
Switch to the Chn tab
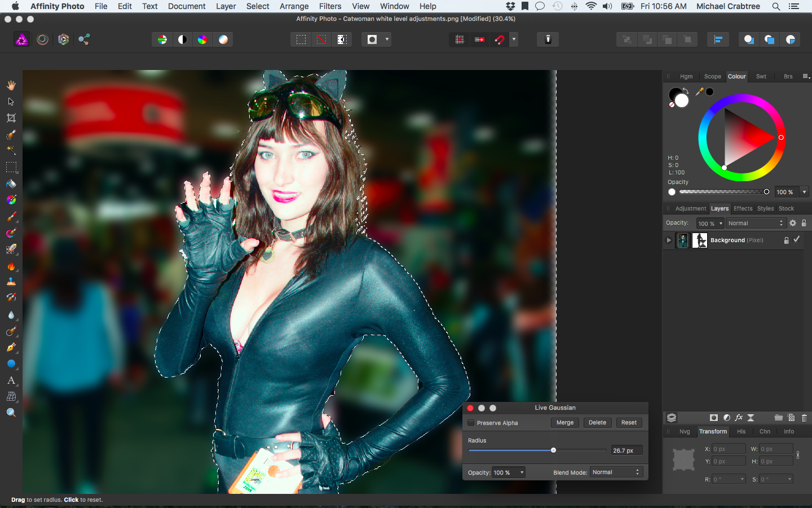click(x=765, y=431)
